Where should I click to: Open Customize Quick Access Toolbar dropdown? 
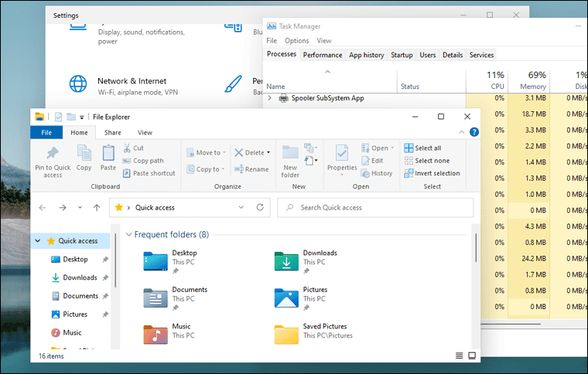[x=81, y=117]
